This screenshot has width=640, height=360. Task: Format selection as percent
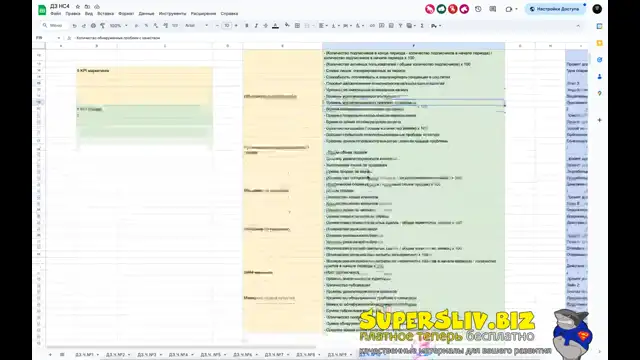(x=146, y=26)
